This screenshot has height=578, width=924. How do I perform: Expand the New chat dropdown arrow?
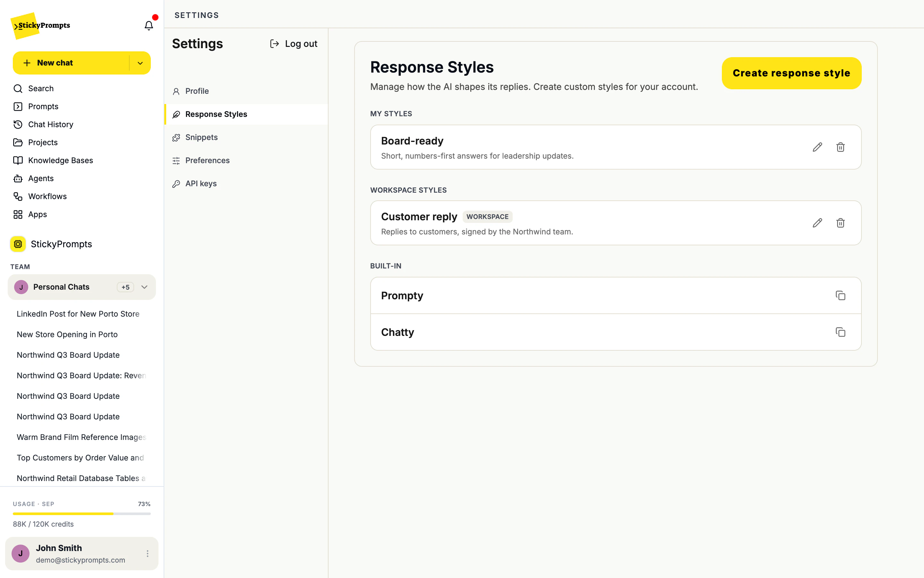coord(140,63)
